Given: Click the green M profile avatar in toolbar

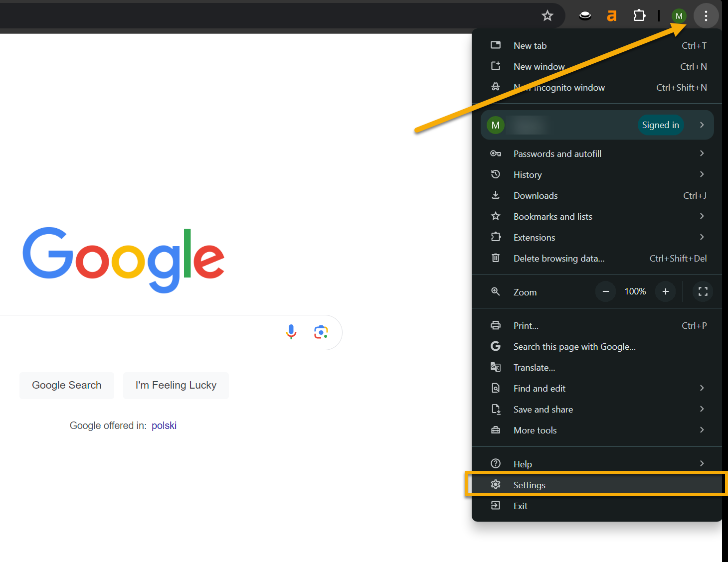Looking at the screenshot, I should [x=679, y=16].
